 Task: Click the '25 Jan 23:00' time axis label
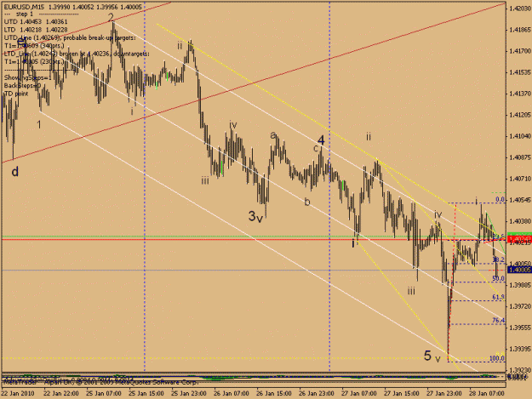[189, 394]
